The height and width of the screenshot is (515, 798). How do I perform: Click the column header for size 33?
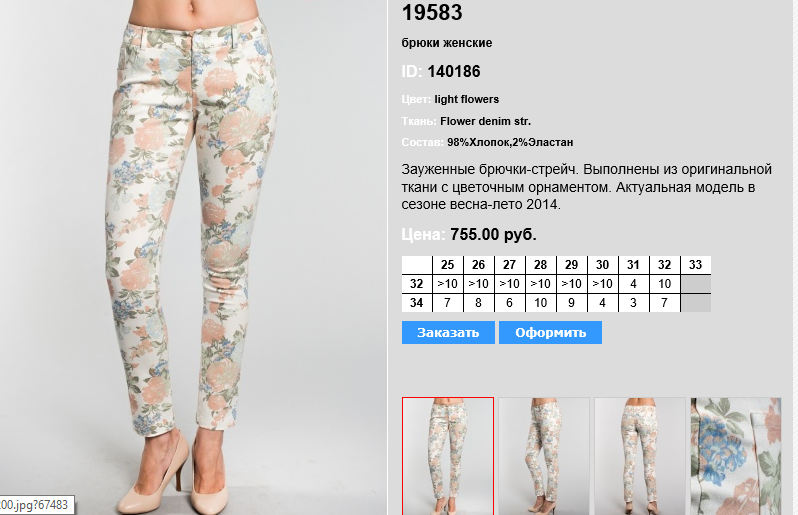pyautogui.click(x=696, y=265)
